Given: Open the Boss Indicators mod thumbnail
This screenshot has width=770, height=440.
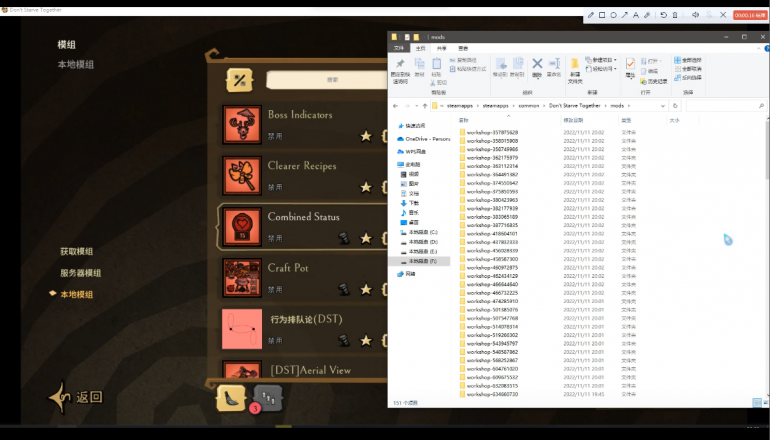Looking at the screenshot, I should (242, 124).
